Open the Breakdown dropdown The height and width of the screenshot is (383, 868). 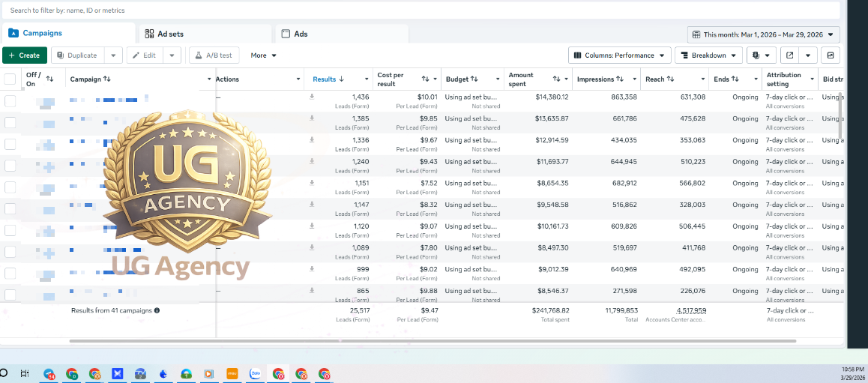708,55
